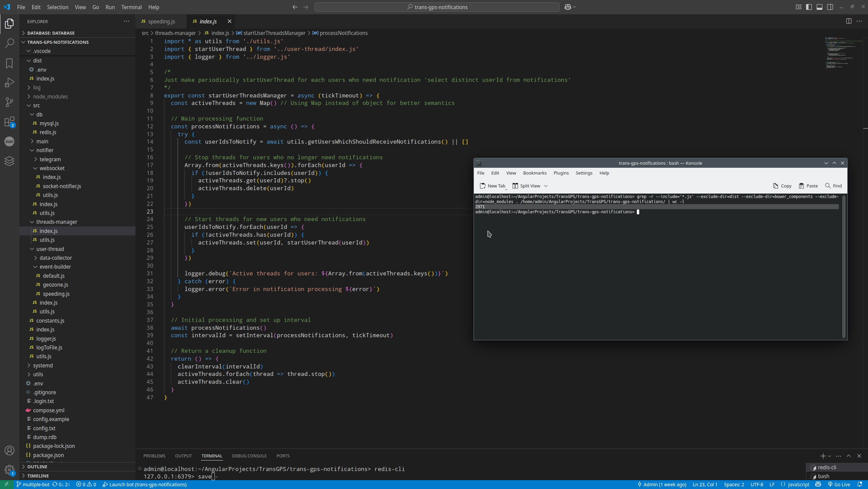Expand the node_modules folder
This screenshot has height=489, width=868.
(50, 96)
